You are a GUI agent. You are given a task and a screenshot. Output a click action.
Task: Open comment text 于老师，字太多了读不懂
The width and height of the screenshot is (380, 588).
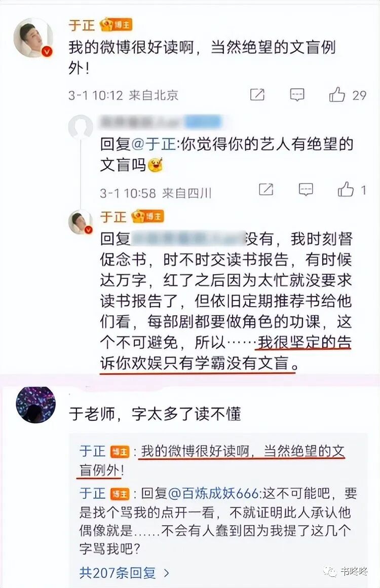coord(155,414)
